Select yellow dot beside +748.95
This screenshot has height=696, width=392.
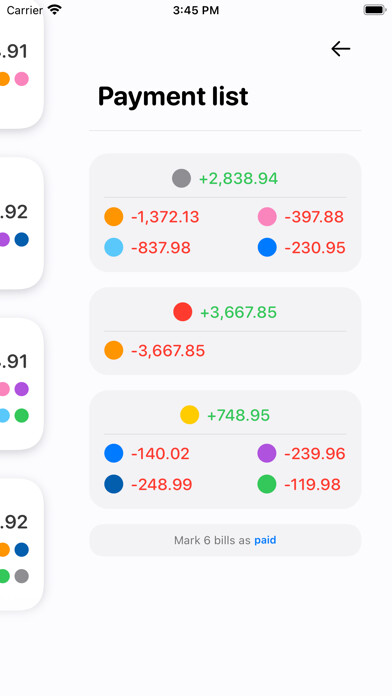tap(190, 415)
